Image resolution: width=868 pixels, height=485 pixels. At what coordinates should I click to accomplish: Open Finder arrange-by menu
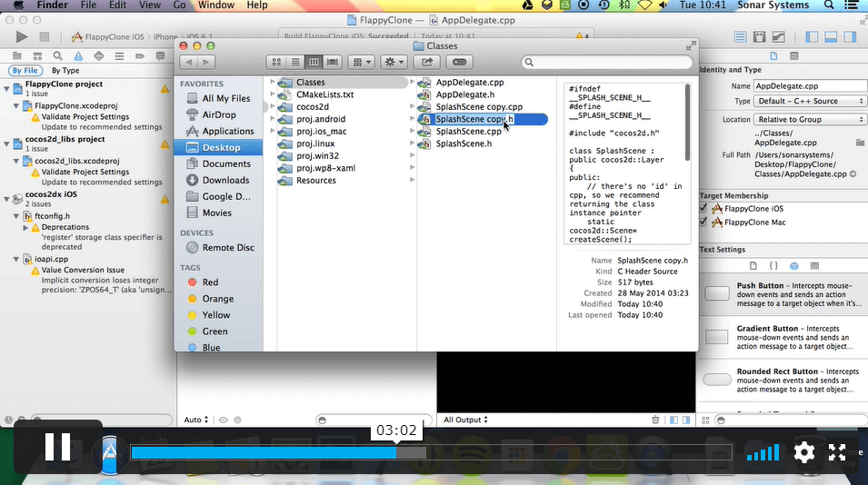click(x=362, y=62)
